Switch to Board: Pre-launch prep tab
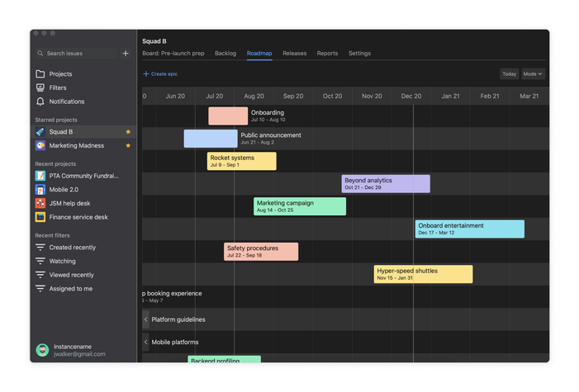The width and height of the screenshot is (579, 392). click(x=173, y=54)
